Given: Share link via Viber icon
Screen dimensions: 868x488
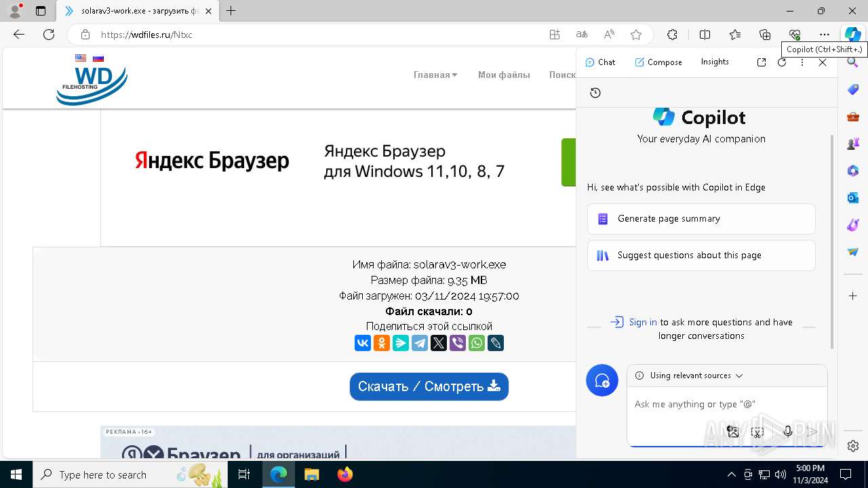Looking at the screenshot, I should [458, 343].
